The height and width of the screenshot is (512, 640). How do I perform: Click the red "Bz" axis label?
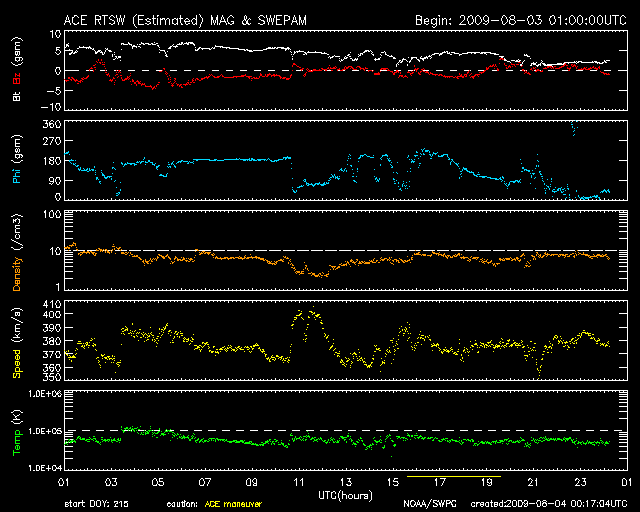tap(17, 78)
